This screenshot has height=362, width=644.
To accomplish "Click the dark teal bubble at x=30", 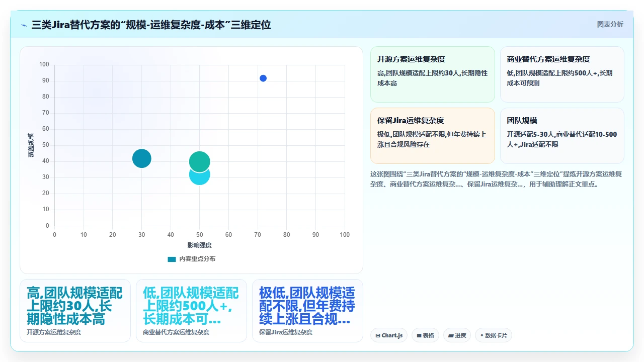I will click(x=142, y=159).
